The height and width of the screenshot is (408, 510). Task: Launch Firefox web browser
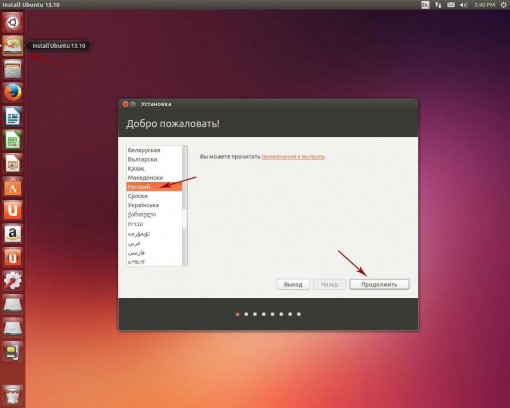(13, 93)
